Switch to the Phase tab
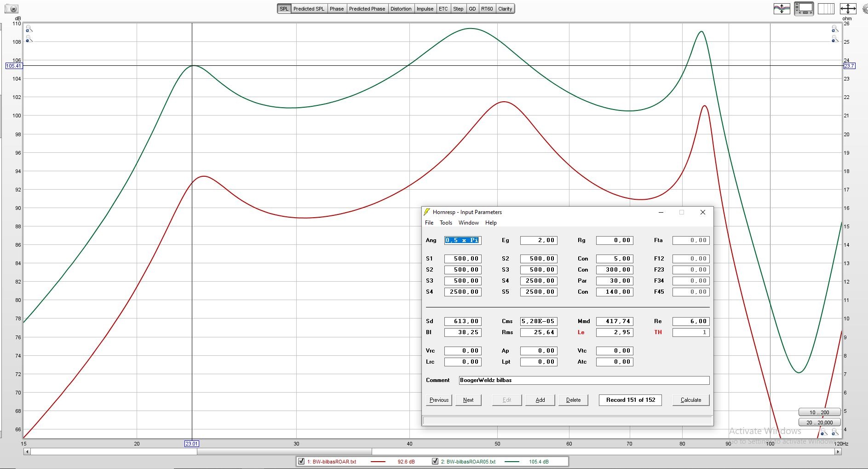The width and height of the screenshot is (868, 469). click(337, 9)
